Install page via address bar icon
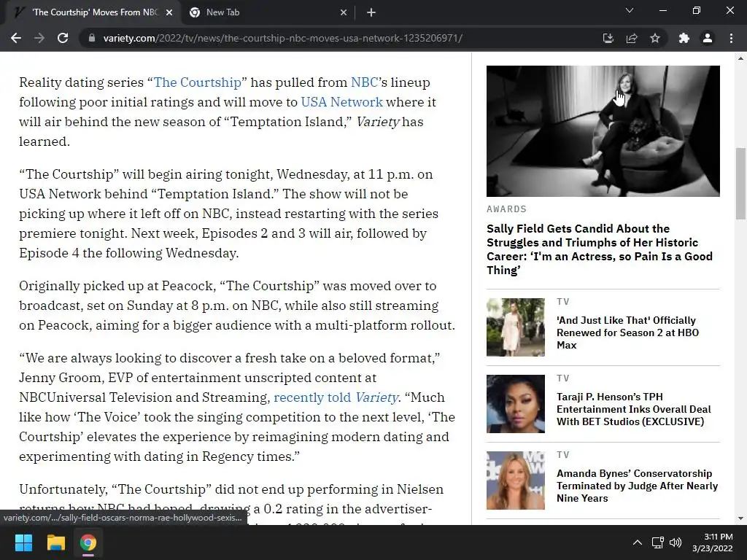 coord(608,38)
